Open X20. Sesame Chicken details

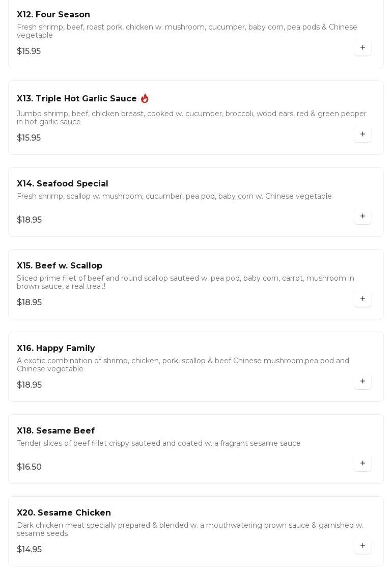coord(64,513)
